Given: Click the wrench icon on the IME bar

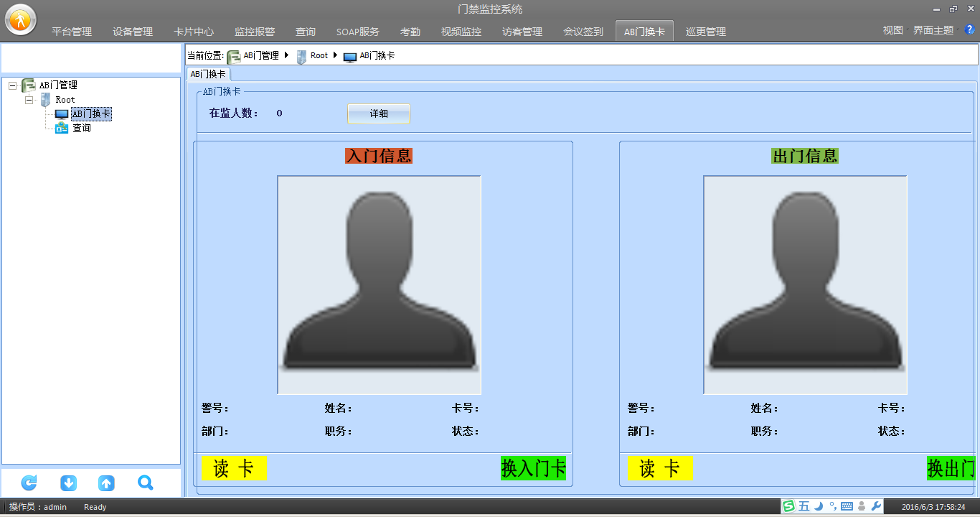Looking at the screenshot, I should coord(876,506).
